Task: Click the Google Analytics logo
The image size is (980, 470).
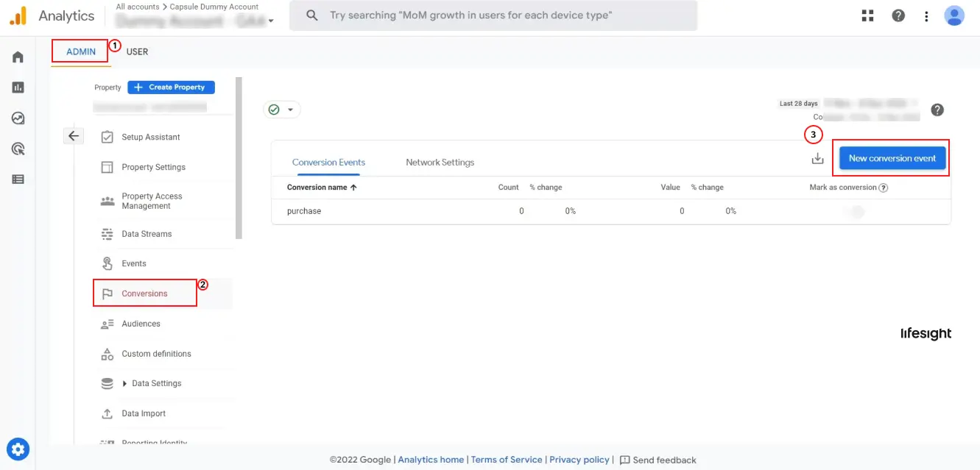Action: tap(18, 15)
